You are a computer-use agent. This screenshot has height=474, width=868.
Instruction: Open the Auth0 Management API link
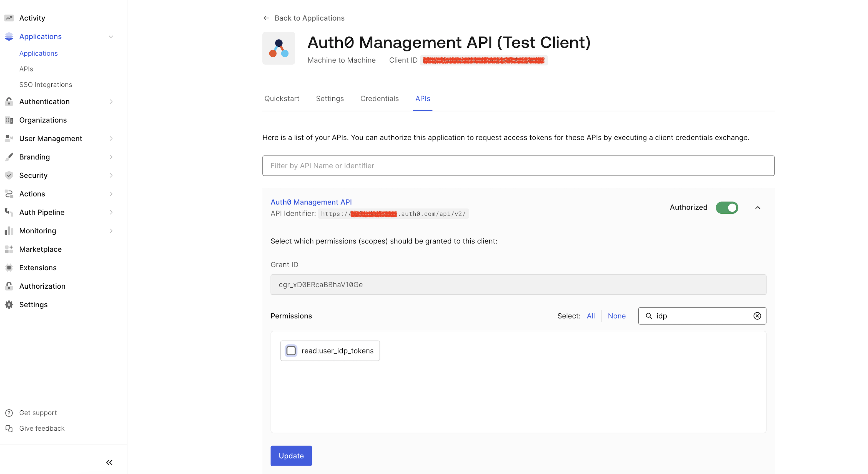pyautogui.click(x=311, y=202)
